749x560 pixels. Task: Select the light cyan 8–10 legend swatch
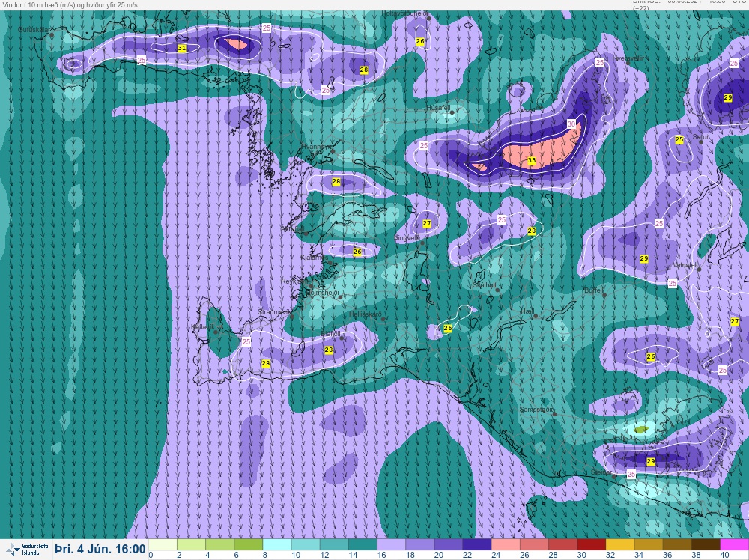[277, 545]
